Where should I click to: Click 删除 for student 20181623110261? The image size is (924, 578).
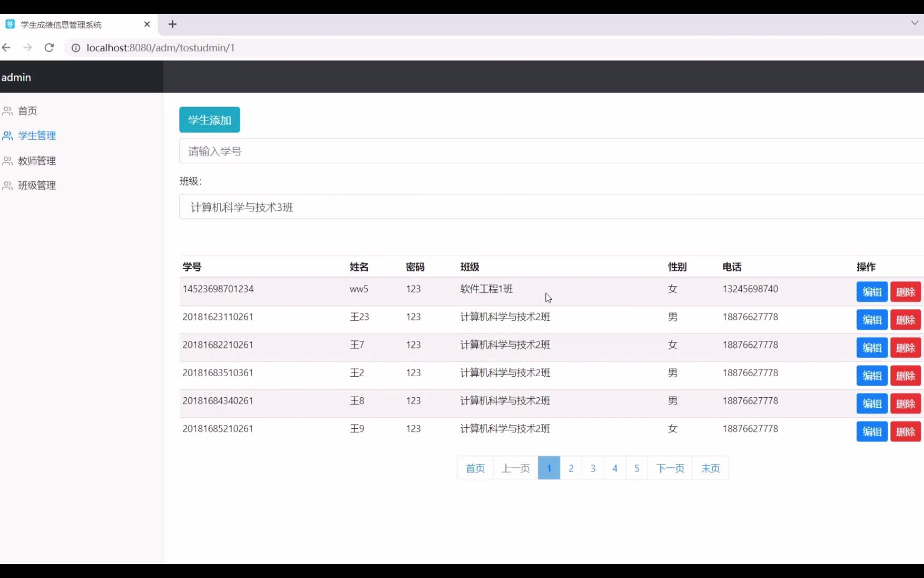(x=905, y=320)
